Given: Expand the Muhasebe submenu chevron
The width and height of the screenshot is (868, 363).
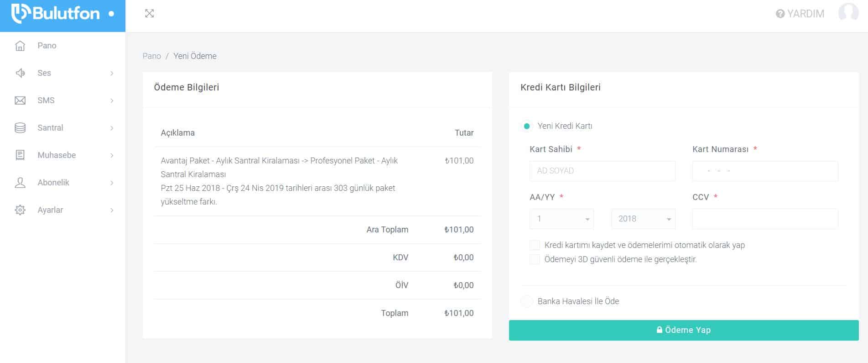Looking at the screenshot, I should click(x=112, y=155).
